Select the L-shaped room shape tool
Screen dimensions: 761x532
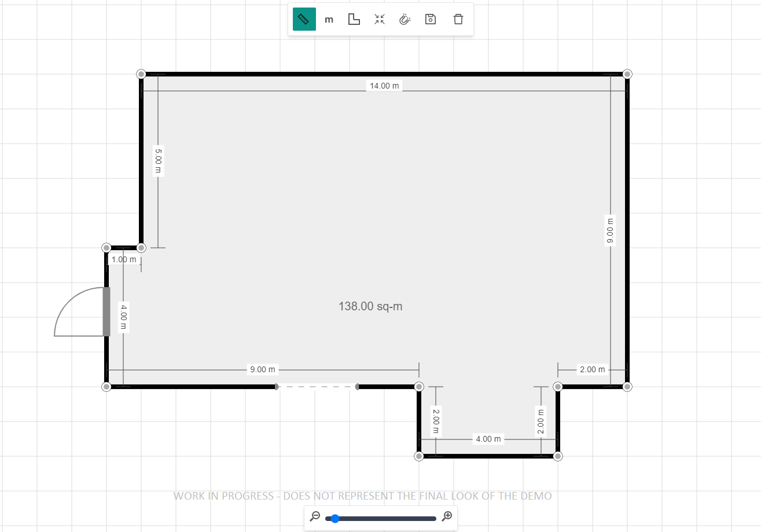(x=354, y=19)
